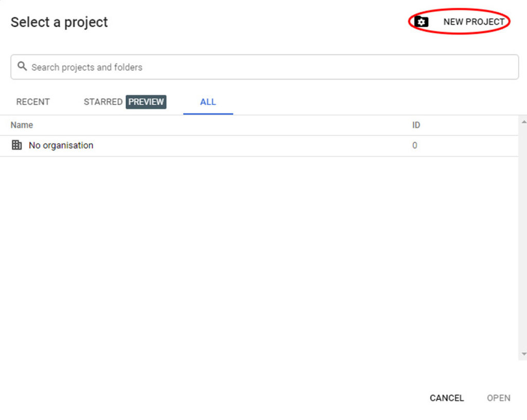Click the Name column header
The height and width of the screenshot is (420, 527).
pyautogui.click(x=22, y=125)
